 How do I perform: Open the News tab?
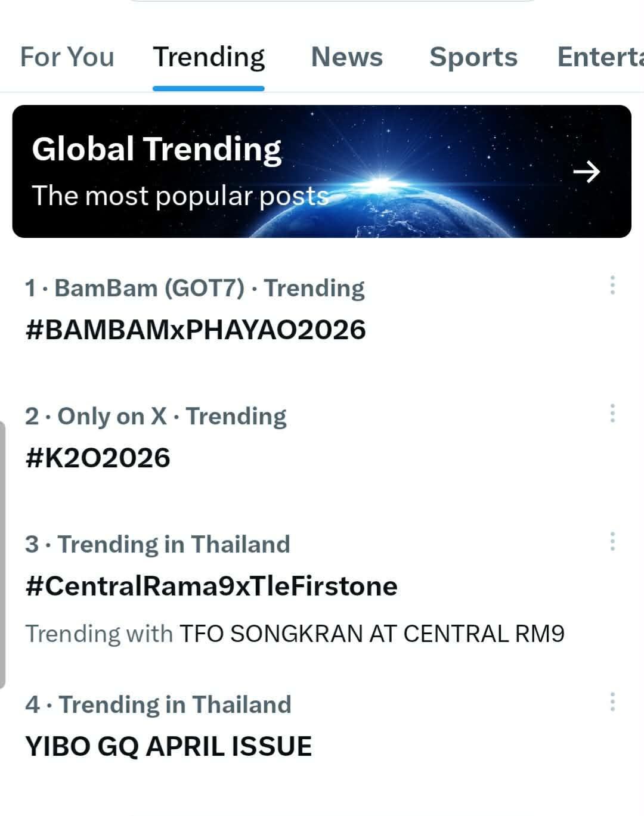point(346,57)
